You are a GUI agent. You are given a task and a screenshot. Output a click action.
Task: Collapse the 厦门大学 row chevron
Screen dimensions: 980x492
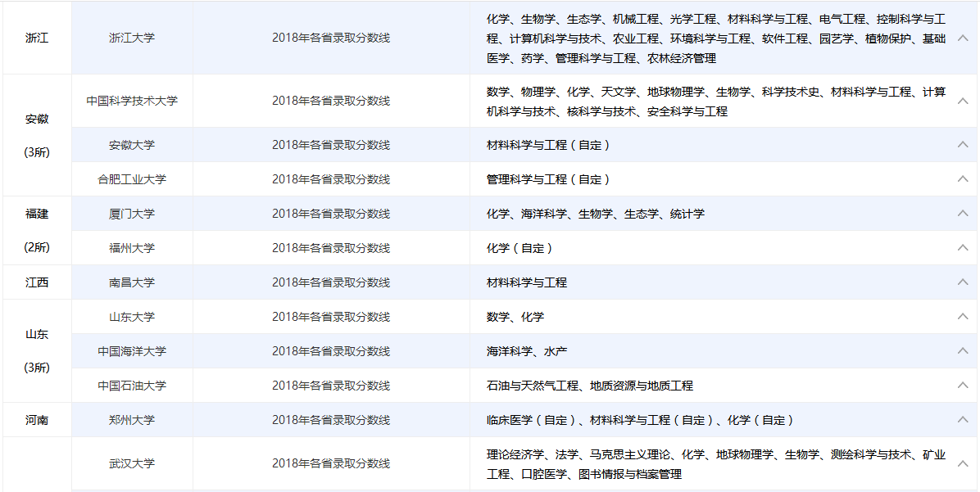[x=963, y=213]
